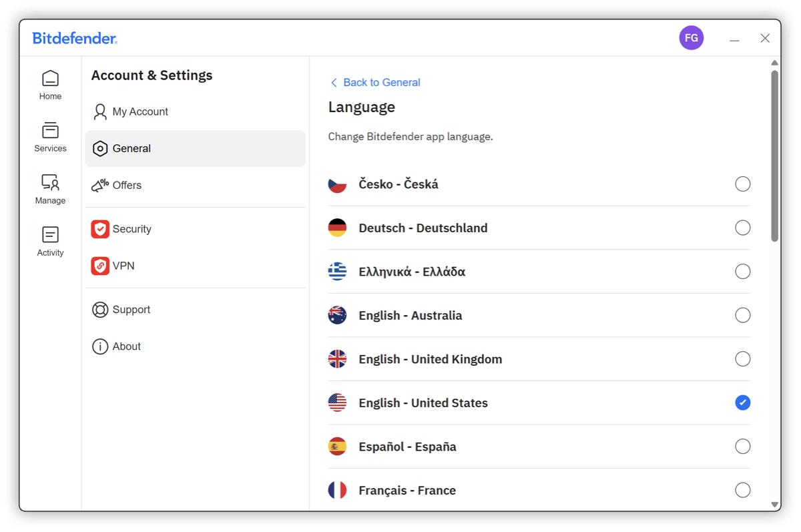
Task: Click the red Security shield icon
Action: pos(100,229)
